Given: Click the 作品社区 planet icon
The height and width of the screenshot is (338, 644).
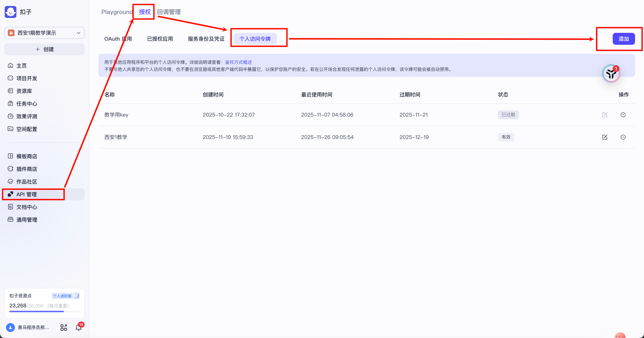Looking at the screenshot, I should 10,181.
